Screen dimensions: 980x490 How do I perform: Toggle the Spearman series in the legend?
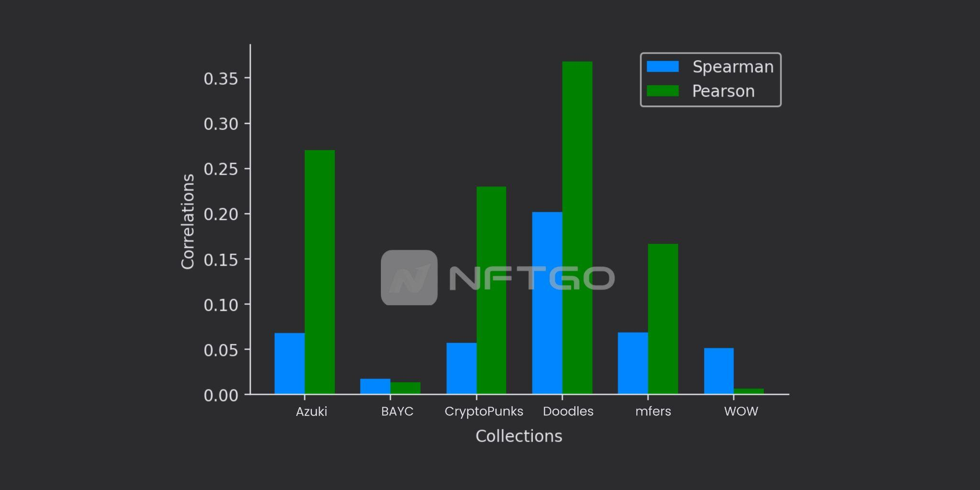point(732,67)
